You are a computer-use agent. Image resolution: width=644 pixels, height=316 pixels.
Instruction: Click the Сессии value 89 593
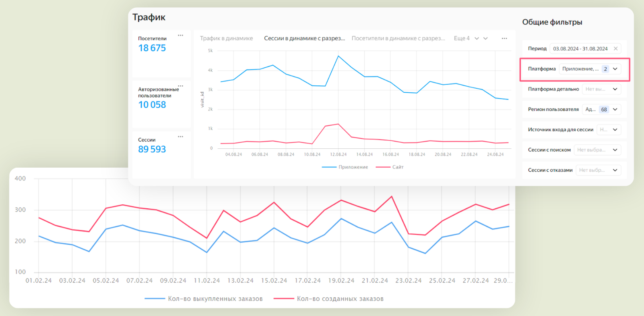pyautogui.click(x=152, y=149)
